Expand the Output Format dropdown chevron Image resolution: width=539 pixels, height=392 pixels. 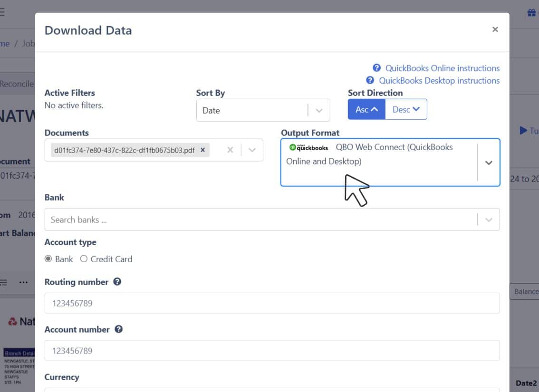(x=489, y=163)
